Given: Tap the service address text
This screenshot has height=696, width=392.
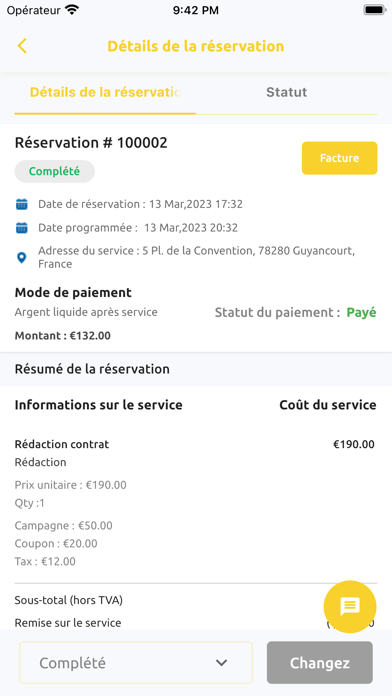Looking at the screenshot, I should pos(196,257).
